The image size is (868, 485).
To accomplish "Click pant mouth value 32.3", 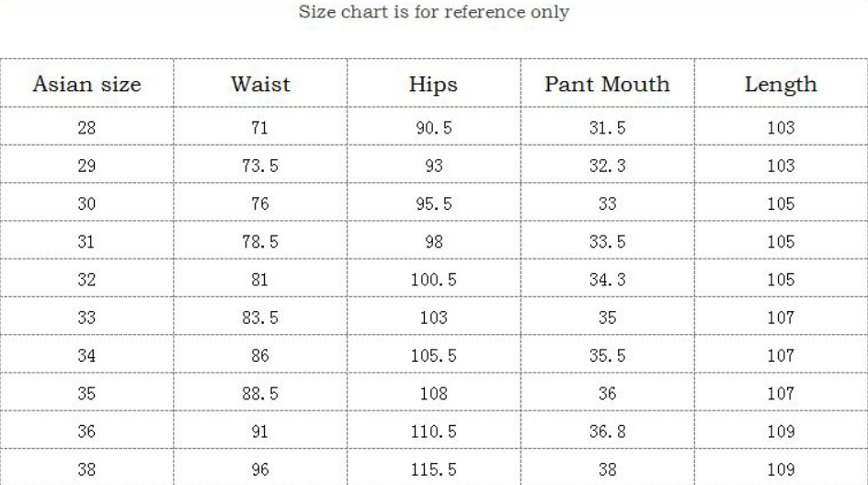I will click(x=607, y=166).
